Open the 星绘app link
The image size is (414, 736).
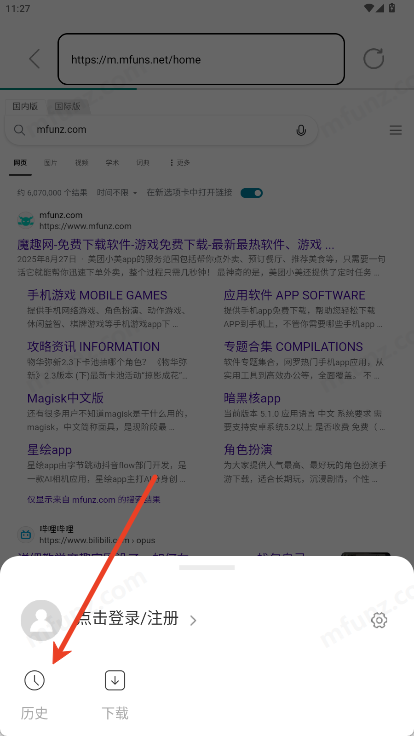[49, 450]
